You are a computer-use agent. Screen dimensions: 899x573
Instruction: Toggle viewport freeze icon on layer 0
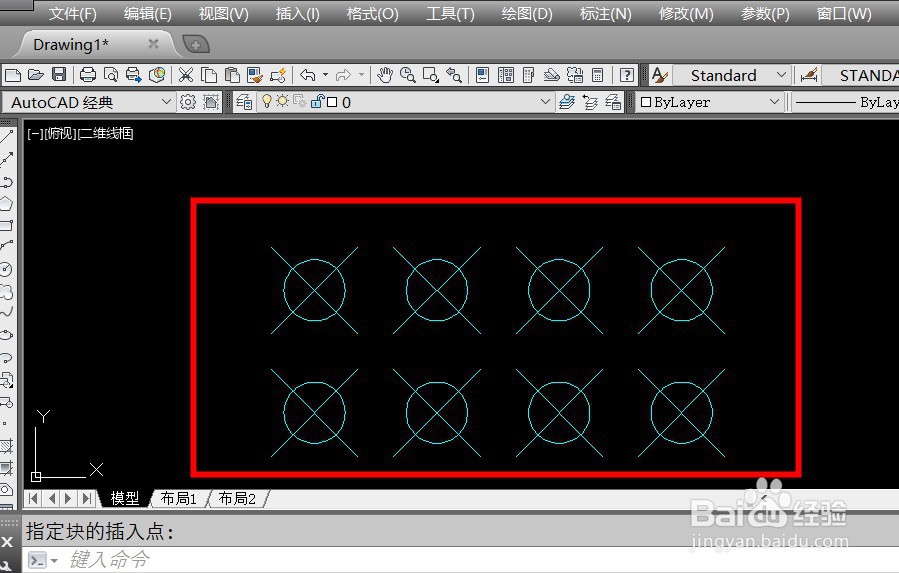[299, 102]
